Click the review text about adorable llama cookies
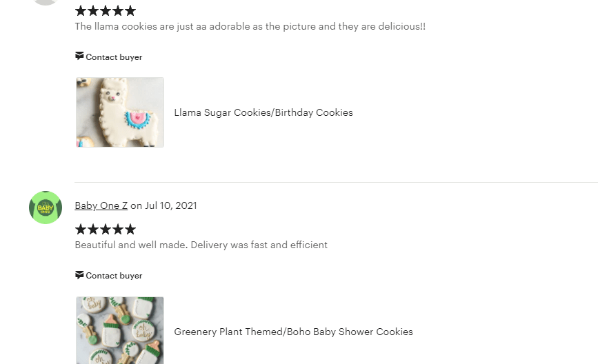Image resolution: width=598 pixels, height=364 pixels. point(250,27)
